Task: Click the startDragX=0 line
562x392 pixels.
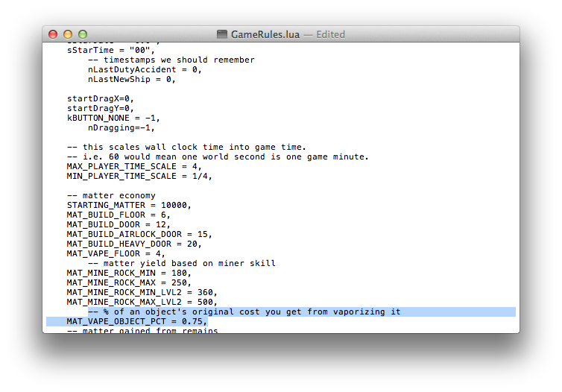Action: coord(100,98)
